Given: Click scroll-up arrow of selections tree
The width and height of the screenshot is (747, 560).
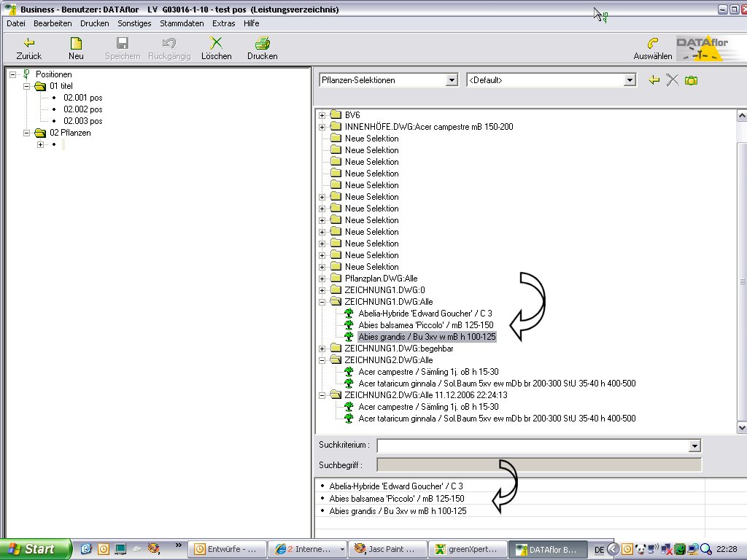Looking at the screenshot, I should pos(742,115).
